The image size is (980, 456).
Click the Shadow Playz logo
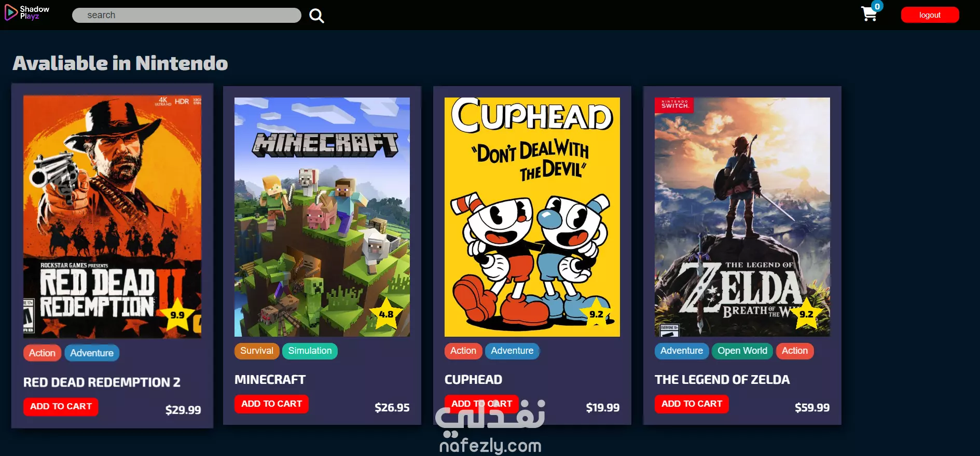(x=27, y=13)
